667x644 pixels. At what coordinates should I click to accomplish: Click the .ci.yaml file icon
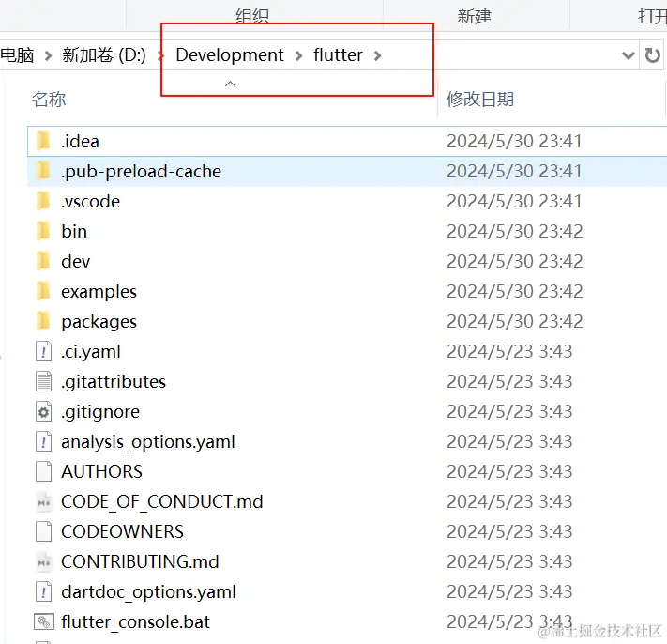43,351
